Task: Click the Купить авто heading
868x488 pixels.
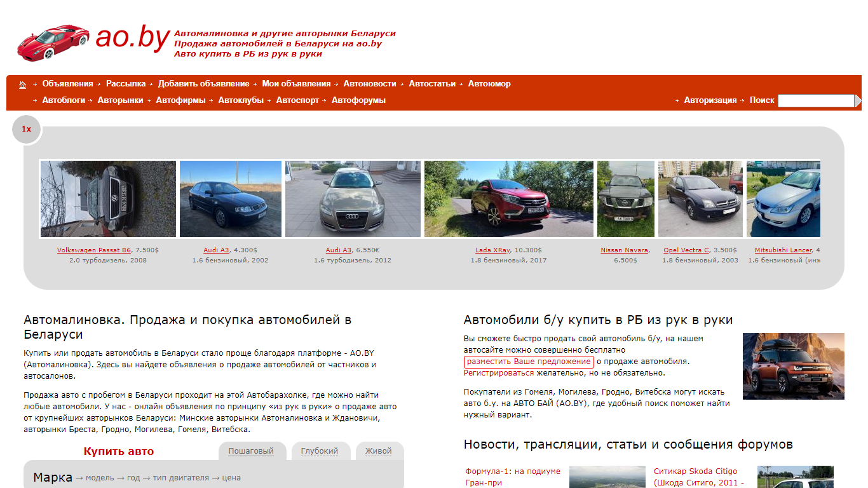Action: (x=119, y=452)
